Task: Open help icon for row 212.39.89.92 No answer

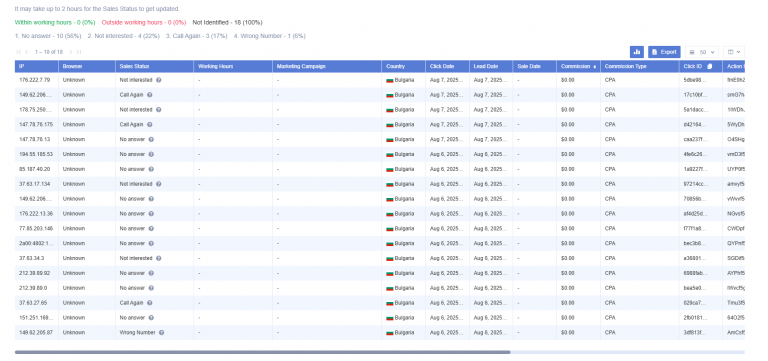Action: pyautogui.click(x=151, y=273)
